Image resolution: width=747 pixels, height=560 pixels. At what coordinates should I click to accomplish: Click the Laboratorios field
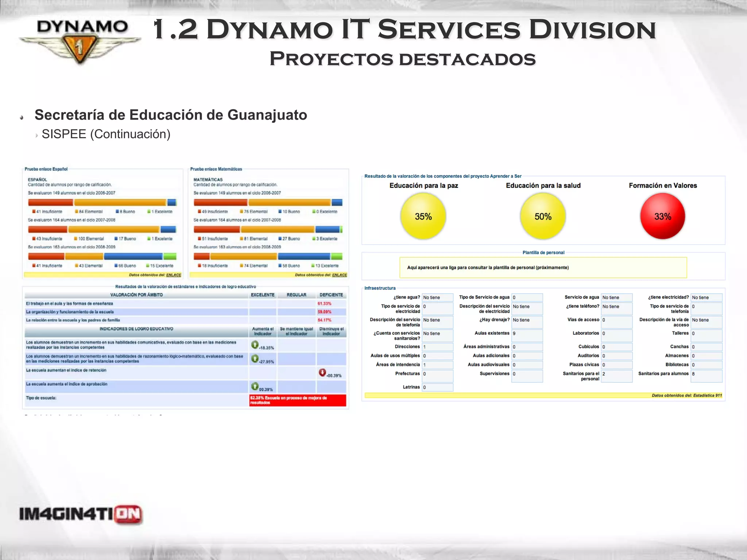(617, 336)
